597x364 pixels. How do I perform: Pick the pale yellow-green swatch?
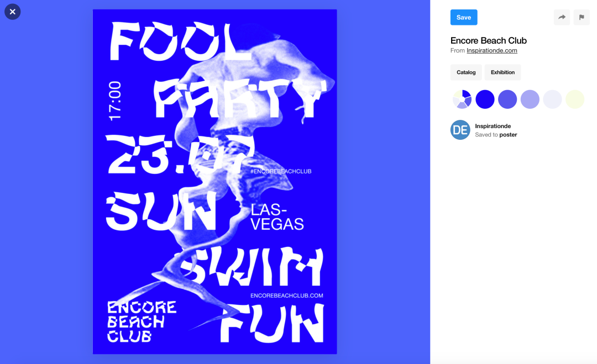(575, 99)
